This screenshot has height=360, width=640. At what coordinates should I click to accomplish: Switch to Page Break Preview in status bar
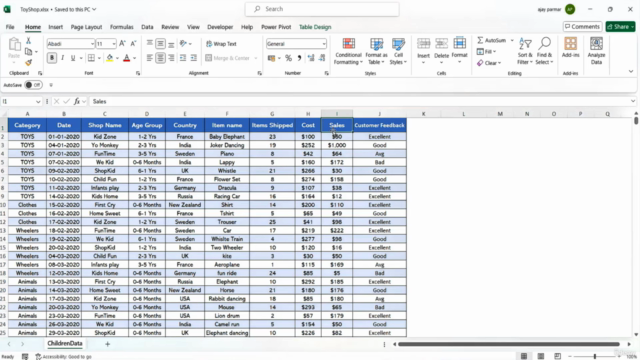(558, 356)
